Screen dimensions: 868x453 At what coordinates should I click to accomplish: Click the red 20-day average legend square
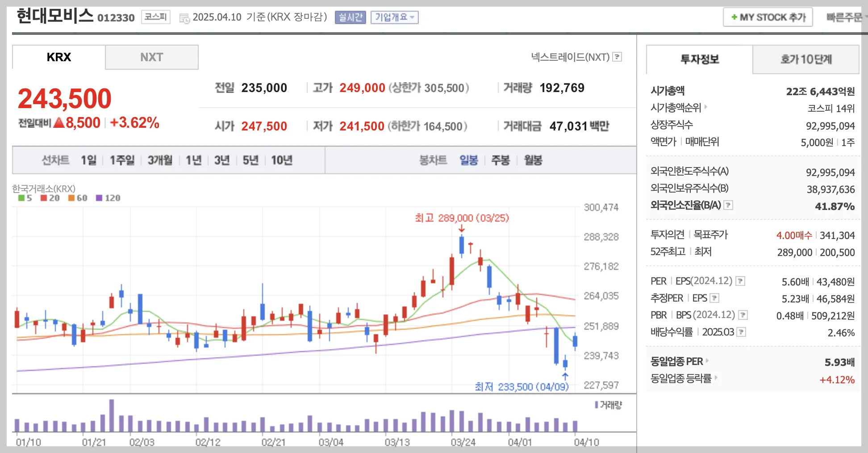[x=44, y=198]
